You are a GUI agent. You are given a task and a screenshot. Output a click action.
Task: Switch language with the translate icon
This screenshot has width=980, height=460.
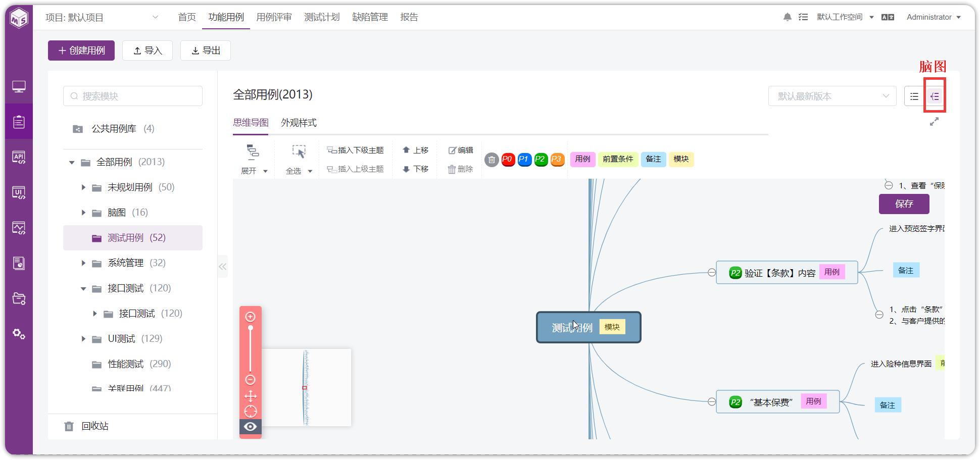pyautogui.click(x=888, y=17)
